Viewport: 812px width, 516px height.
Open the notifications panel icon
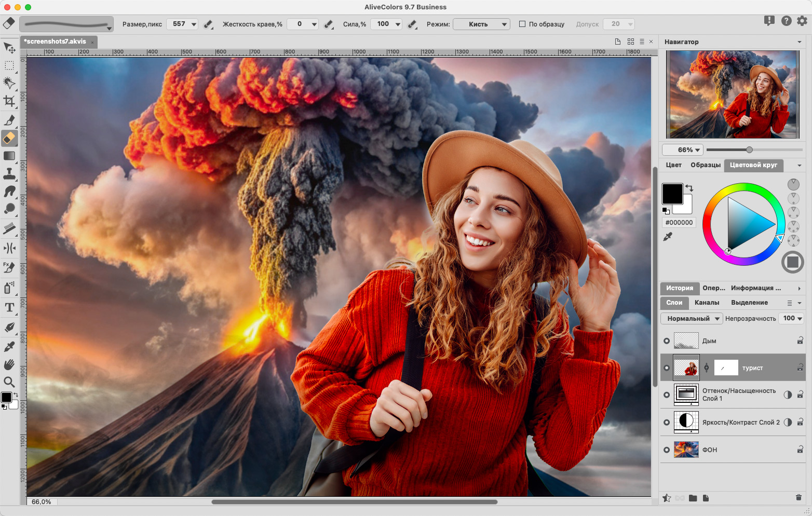pyautogui.click(x=769, y=21)
